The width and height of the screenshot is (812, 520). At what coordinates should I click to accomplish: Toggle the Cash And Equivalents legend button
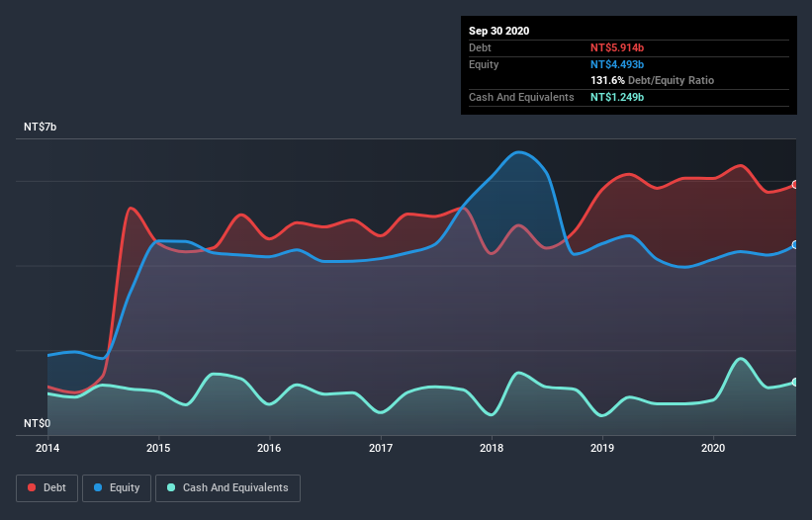pos(227,488)
